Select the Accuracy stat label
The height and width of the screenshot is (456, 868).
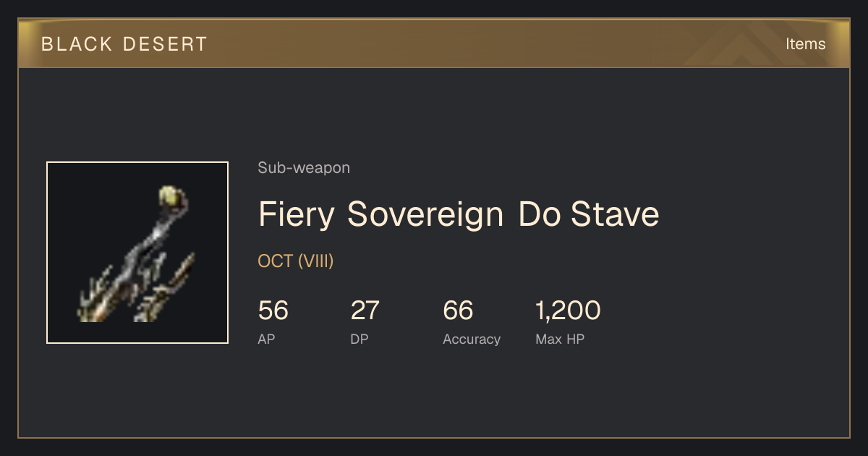(472, 339)
